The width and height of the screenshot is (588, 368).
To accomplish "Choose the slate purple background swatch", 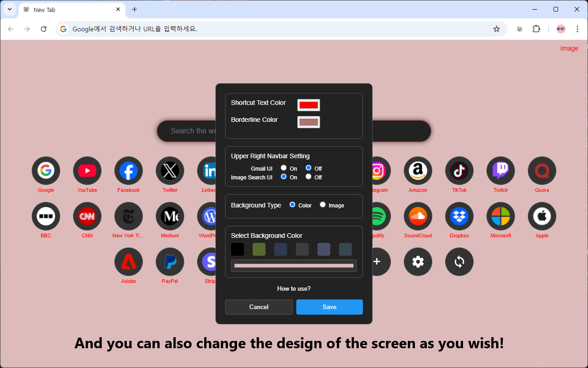I will point(324,249).
